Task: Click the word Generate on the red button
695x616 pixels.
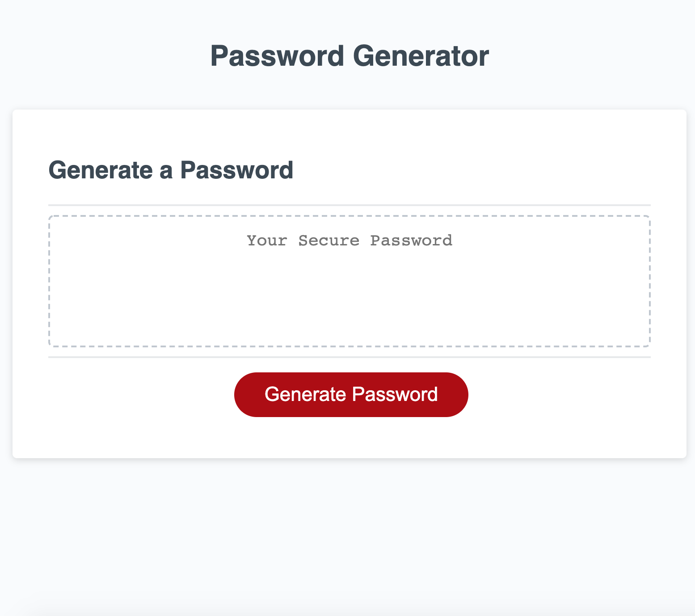Action: point(305,395)
